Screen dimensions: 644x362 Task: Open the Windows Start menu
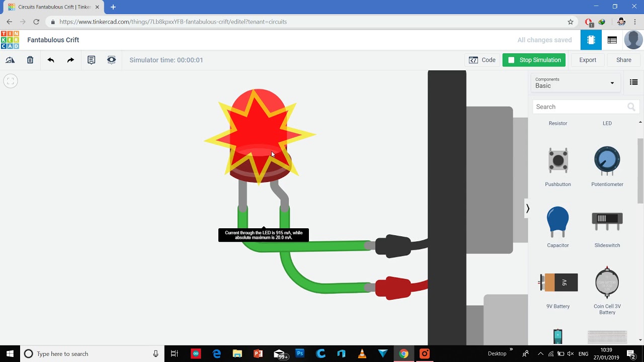pos(10,353)
